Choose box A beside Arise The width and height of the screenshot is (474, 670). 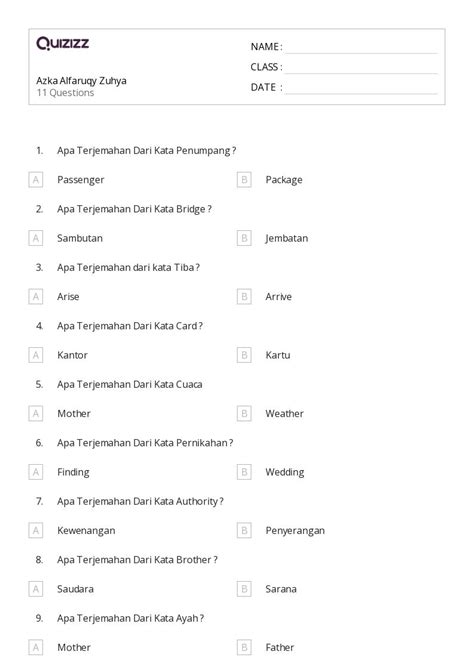pyautogui.click(x=36, y=297)
